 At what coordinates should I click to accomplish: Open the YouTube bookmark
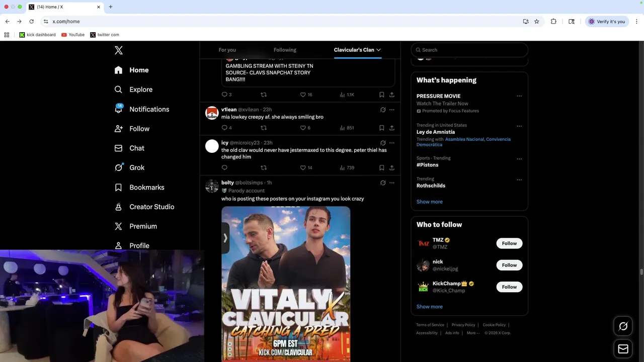pos(73,35)
